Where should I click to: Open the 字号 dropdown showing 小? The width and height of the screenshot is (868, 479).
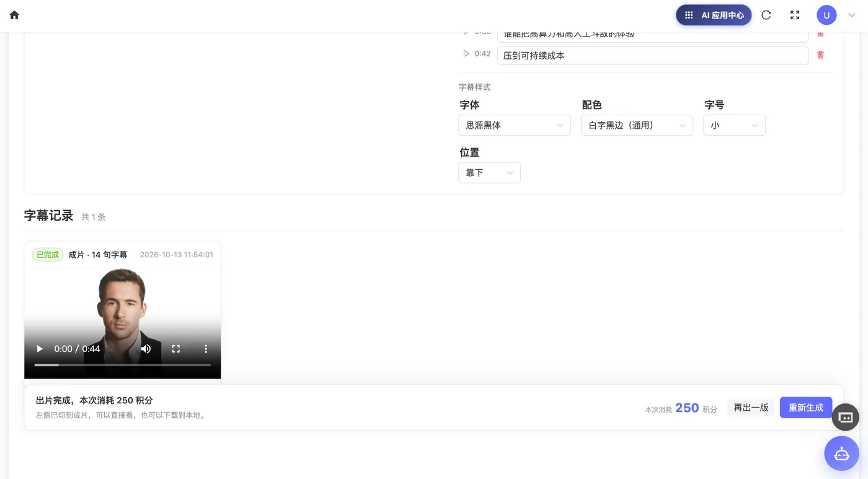click(x=734, y=125)
